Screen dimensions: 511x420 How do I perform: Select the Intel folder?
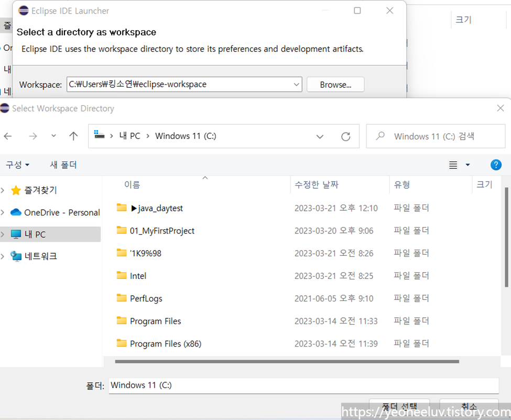point(138,276)
